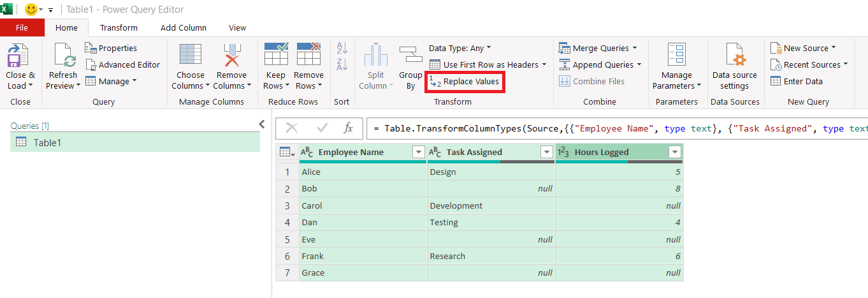Image resolution: width=868 pixels, height=298 pixels.
Task: Select the cell containing Alice
Action: pyautogui.click(x=363, y=172)
